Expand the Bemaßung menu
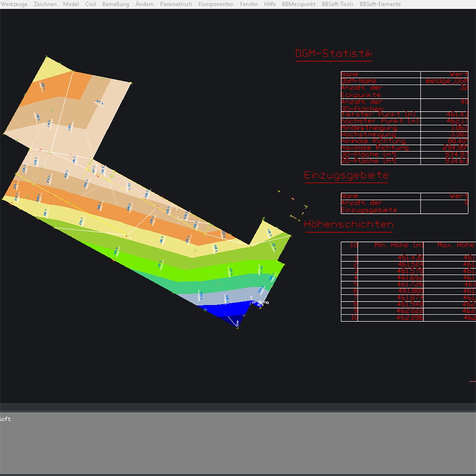The height and width of the screenshot is (476, 476). tap(115, 4)
